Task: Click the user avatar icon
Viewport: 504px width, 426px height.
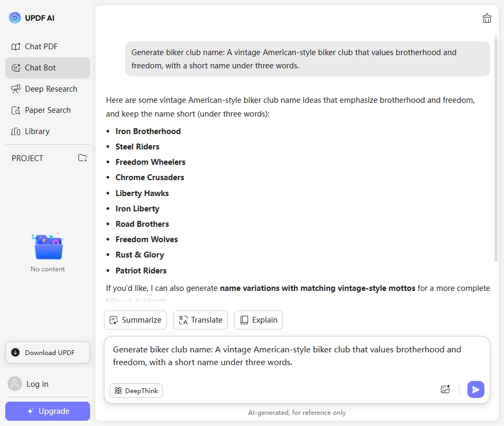Action: pos(15,384)
